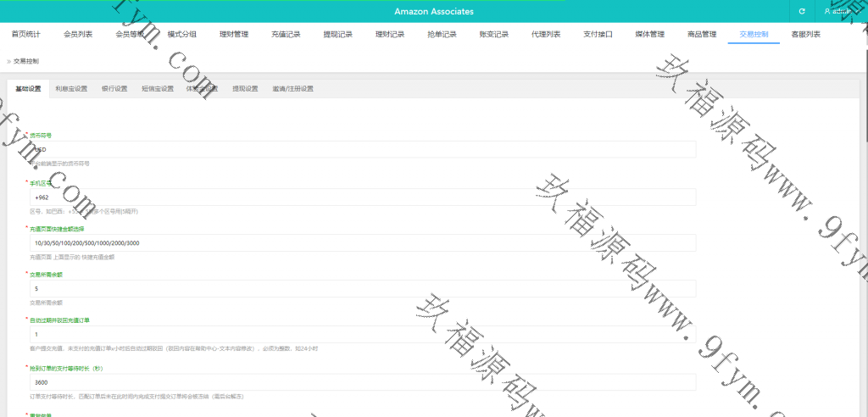The image size is (868, 417).
Task: Select the 理财管理 menu item
Action: [234, 35]
